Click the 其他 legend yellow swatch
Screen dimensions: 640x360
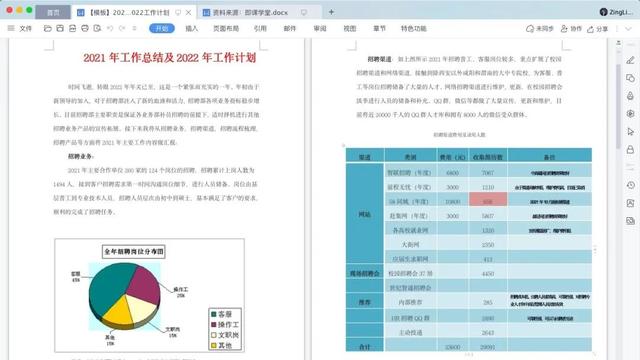[213, 345]
